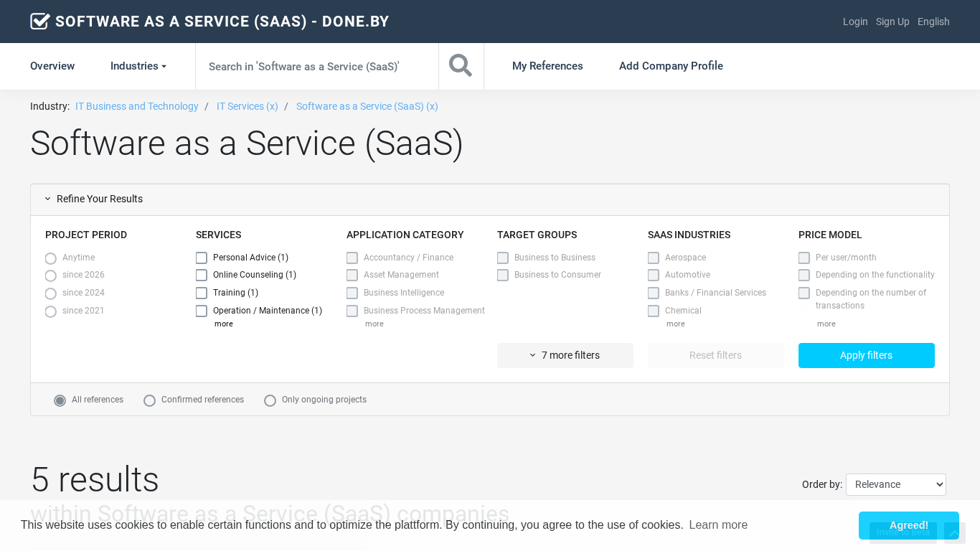Select the Confirmed references radio button
The width and height of the screenshot is (980, 551).
(150, 400)
